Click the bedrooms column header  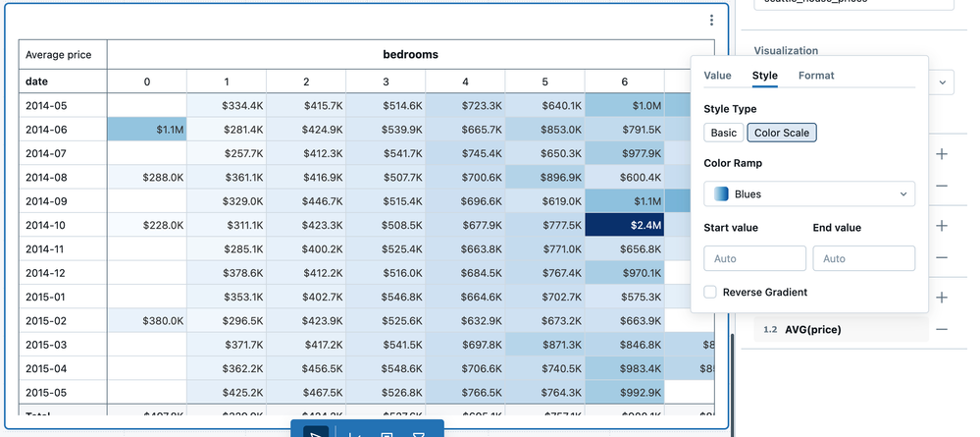(x=410, y=55)
